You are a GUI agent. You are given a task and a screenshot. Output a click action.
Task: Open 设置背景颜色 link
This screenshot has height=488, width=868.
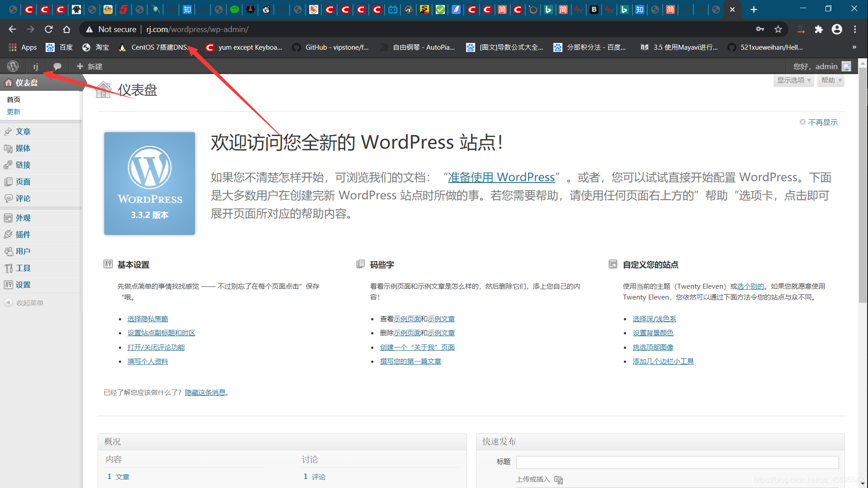click(x=653, y=333)
